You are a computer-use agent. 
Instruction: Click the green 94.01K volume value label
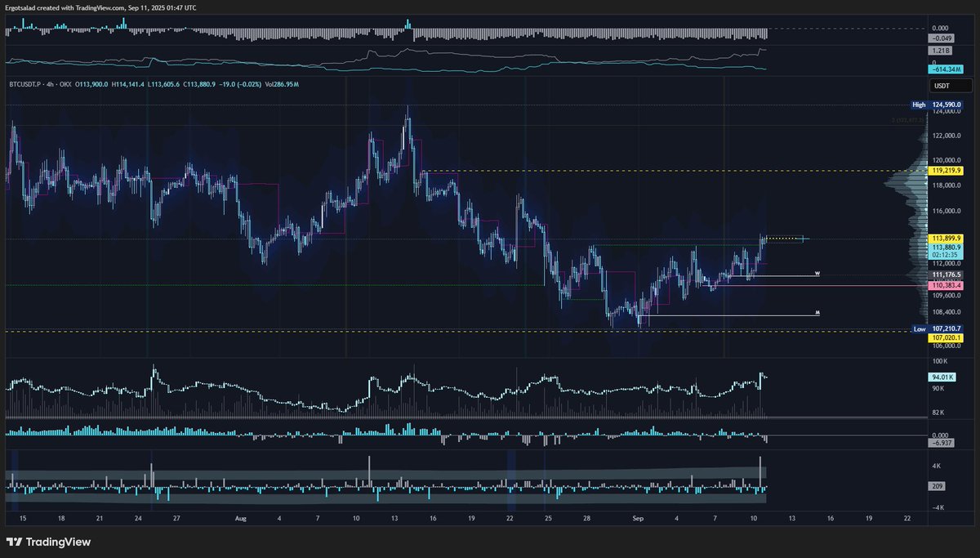(944, 377)
